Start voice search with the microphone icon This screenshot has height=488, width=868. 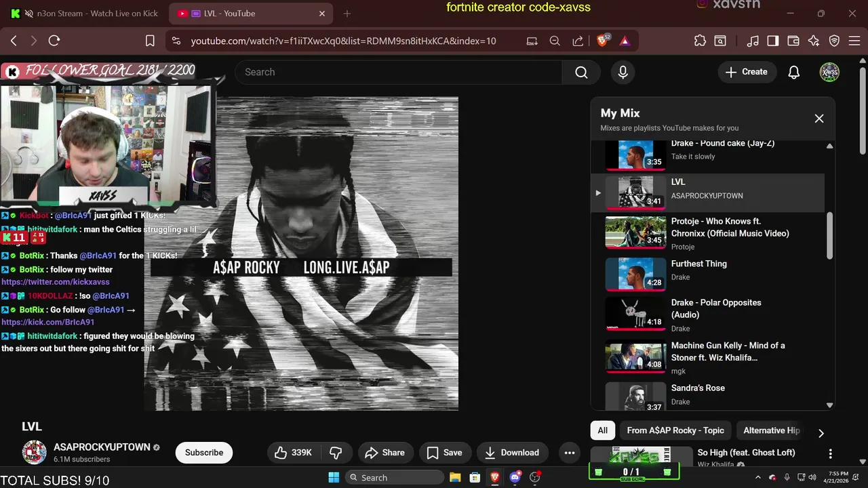[623, 72]
